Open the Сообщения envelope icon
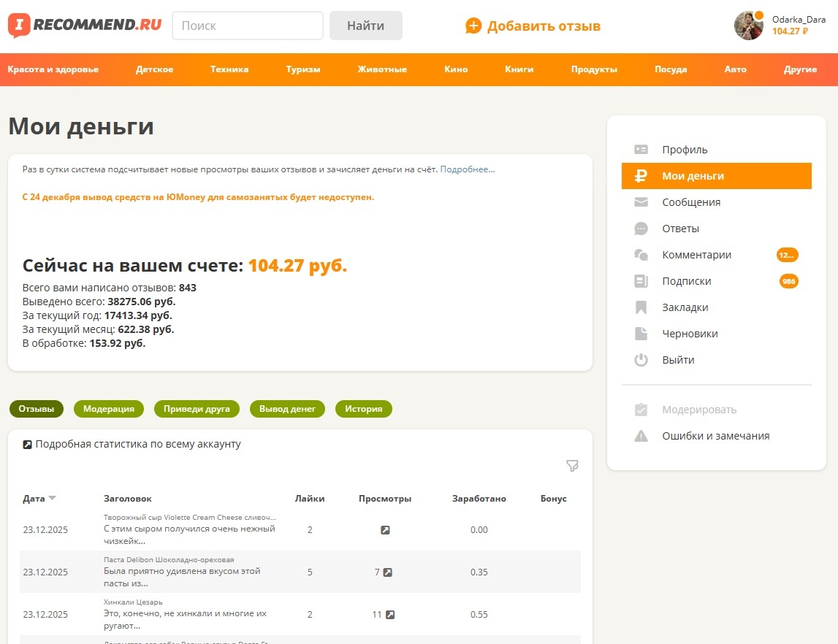This screenshot has height=644, width=838. [x=641, y=202]
